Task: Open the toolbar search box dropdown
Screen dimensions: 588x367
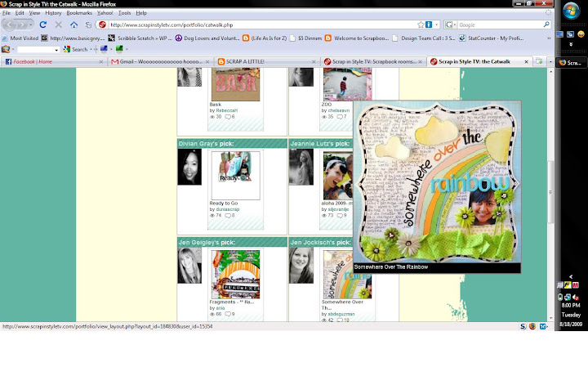Action: click(56, 50)
